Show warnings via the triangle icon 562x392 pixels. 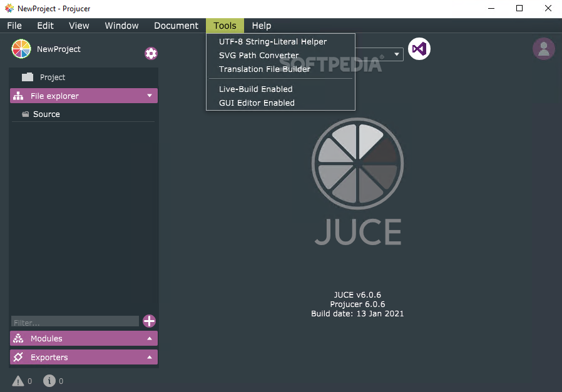click(18, 381)
